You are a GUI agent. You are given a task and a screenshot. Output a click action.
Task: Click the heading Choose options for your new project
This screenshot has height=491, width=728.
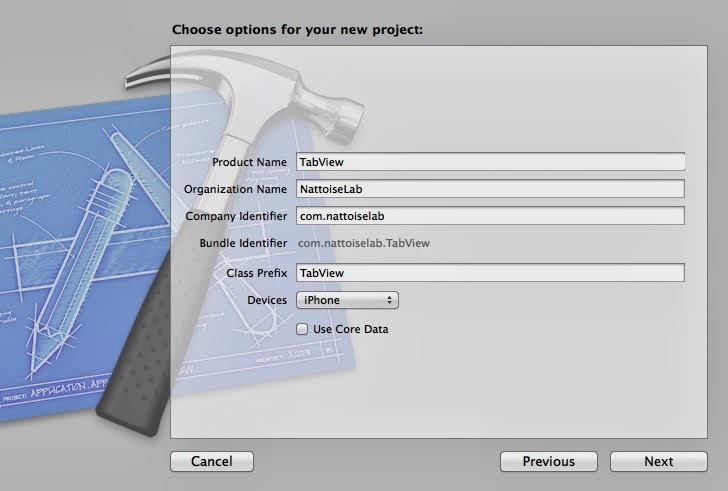298,30
